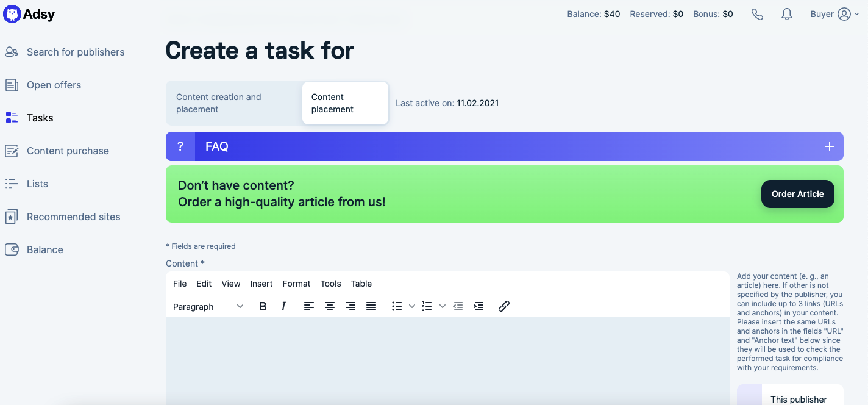Open the Tools menu in editor

pos(330,284)
